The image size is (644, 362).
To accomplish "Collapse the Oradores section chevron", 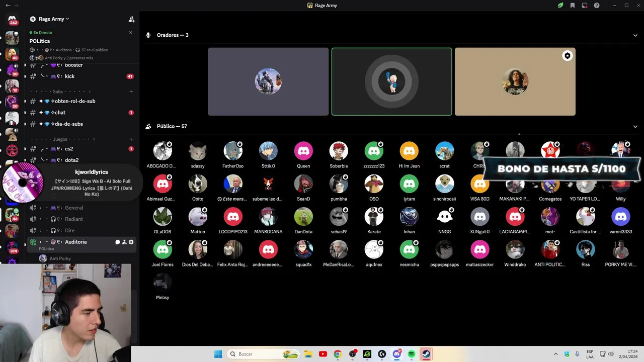I will click(635, 35).
